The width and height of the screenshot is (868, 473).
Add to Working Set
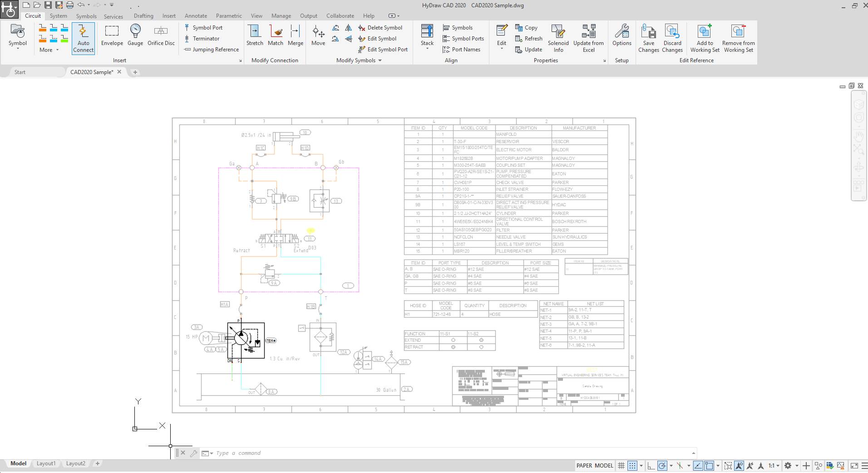[x=705, y=39]
